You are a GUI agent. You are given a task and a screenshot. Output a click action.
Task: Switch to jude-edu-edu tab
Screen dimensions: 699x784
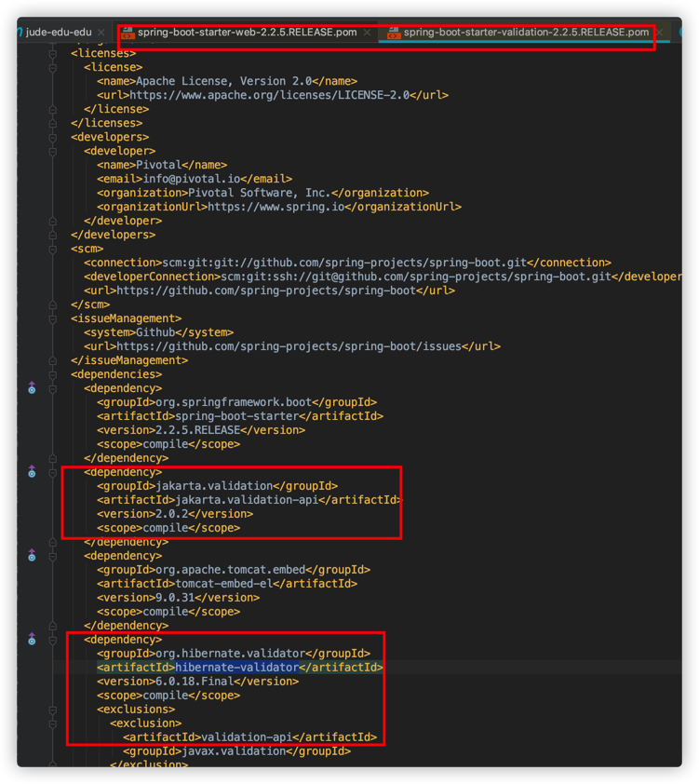(59, 33)
